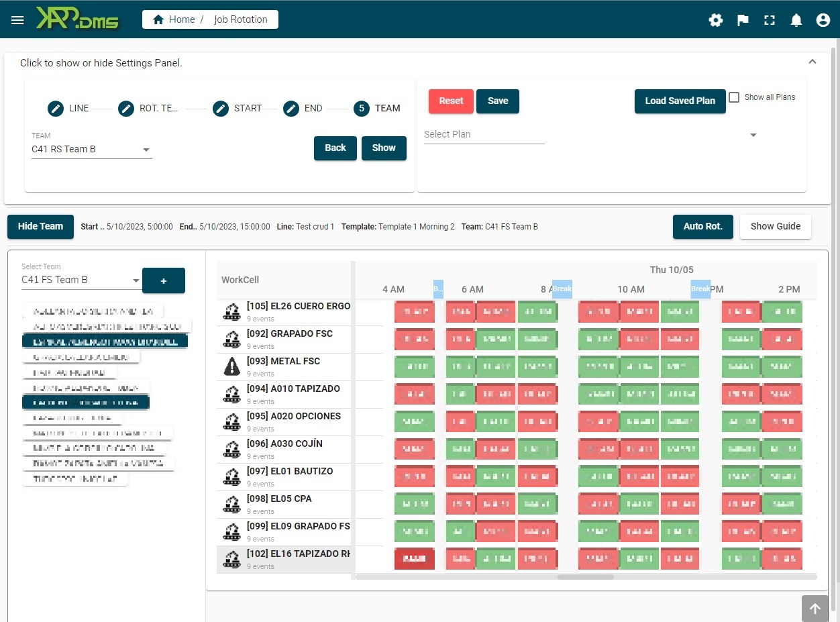Viewport: 840px width, 622px height.
Task: Open user account profile icon
Action: pyautogui.click(x=823, y=20)
